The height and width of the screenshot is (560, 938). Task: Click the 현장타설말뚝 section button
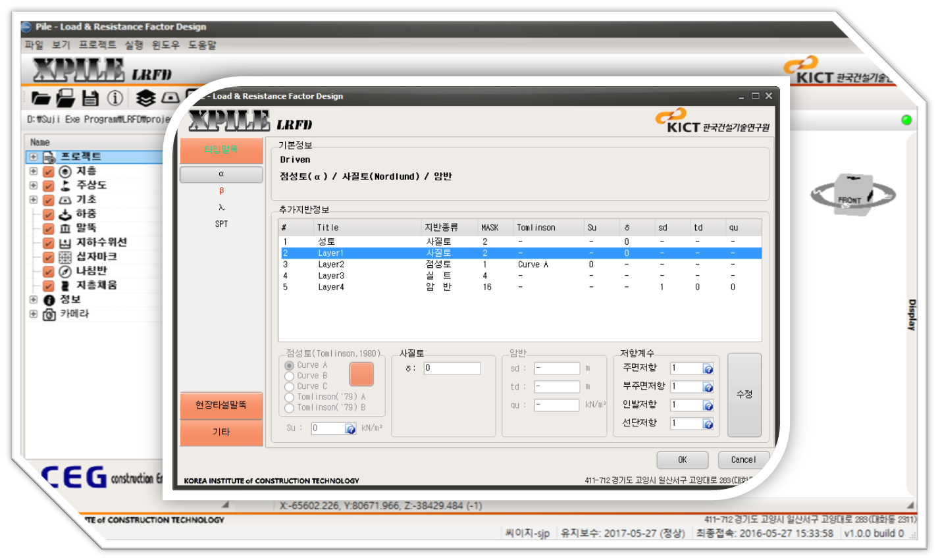click(x=221, y=405)
